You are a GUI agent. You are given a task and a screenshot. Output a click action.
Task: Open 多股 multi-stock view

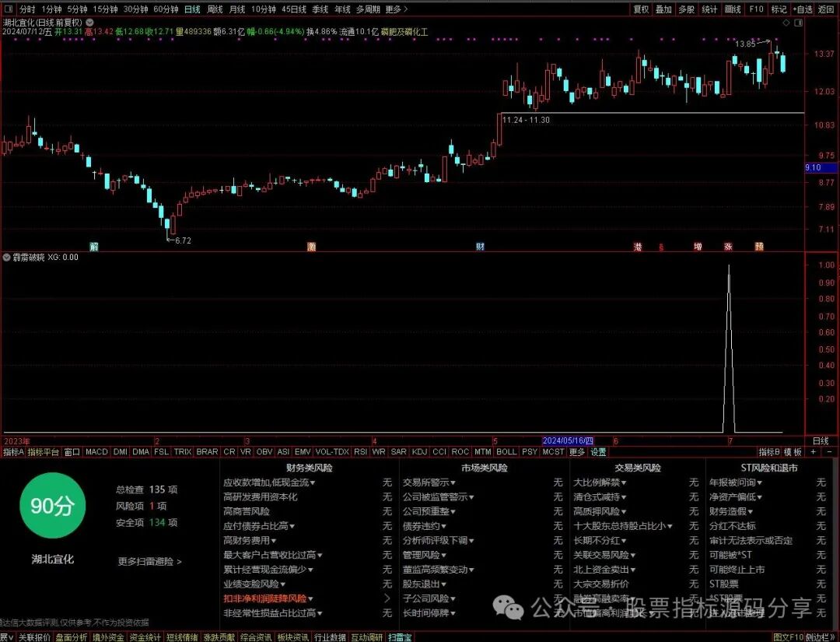pyautogui.click(x=686, y=9)
